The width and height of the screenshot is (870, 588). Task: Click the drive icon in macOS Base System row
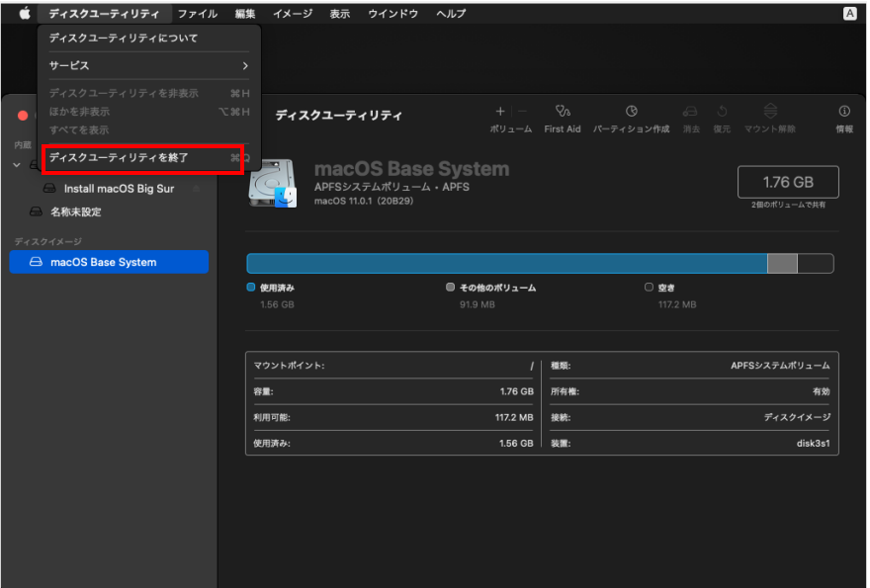[x=36, y=262]
